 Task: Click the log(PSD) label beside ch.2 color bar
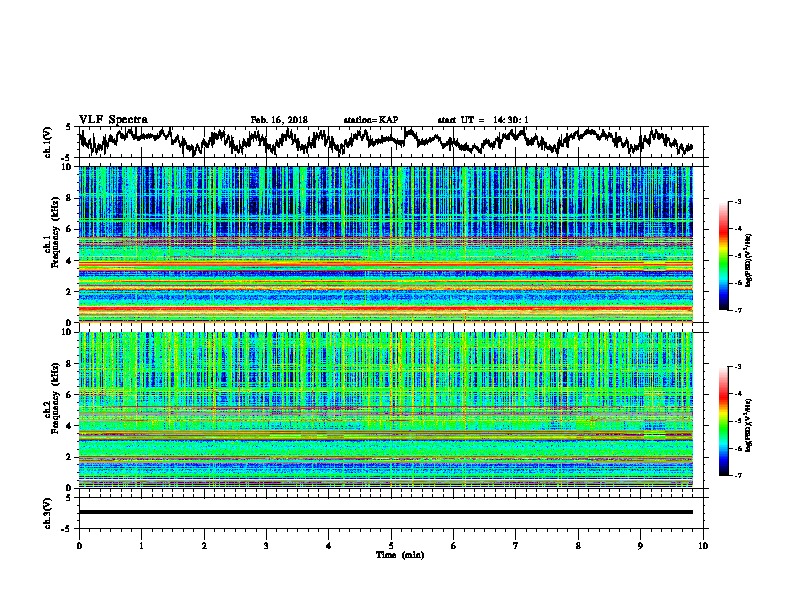[749, 425]
